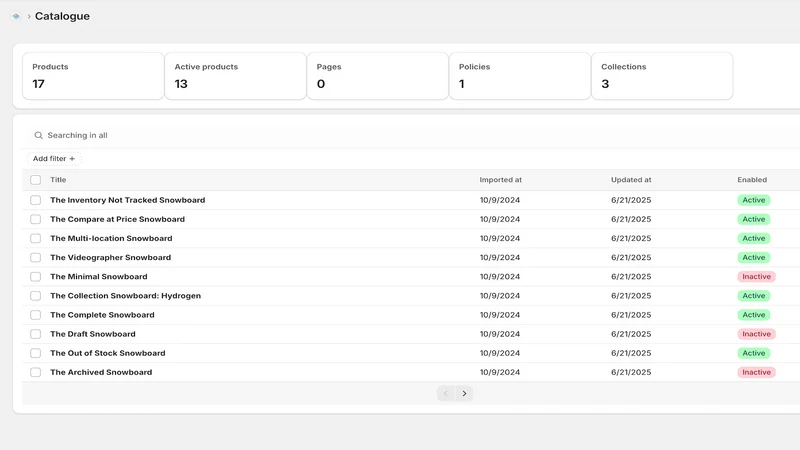The width and height of the screenshot is (800, 450).
Task: Click the Title column header
Action: pyautogui.click(x=58, y=180)
